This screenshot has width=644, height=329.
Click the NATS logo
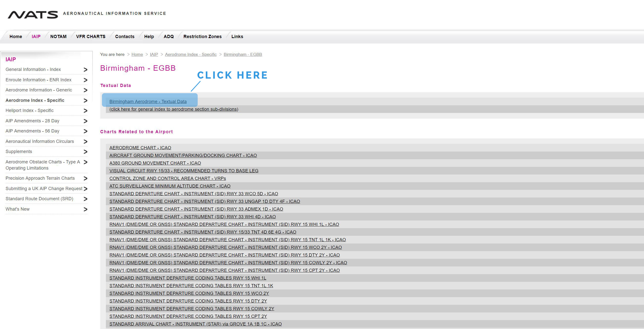pyautogui.click(x=33, y=15)
